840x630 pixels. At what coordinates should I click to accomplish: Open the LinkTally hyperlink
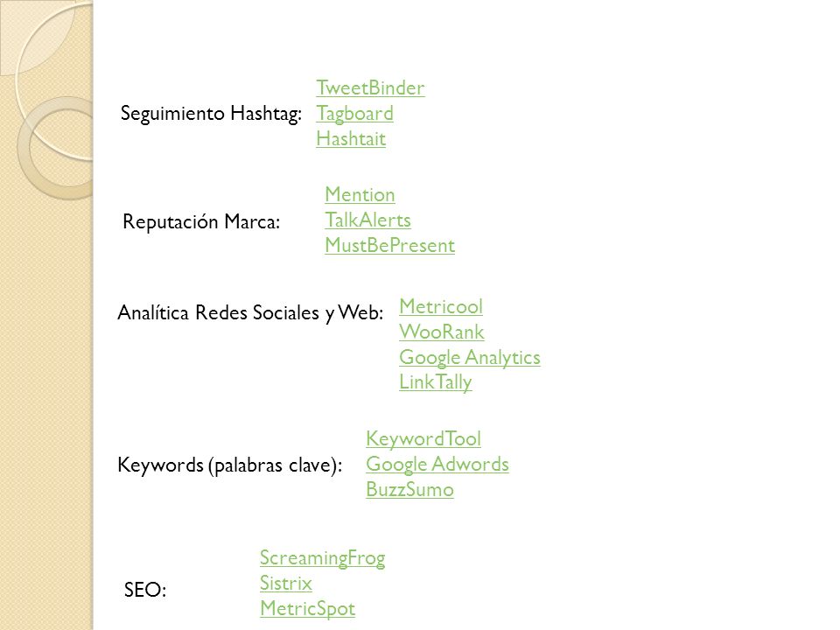click(x=435, y=382)
